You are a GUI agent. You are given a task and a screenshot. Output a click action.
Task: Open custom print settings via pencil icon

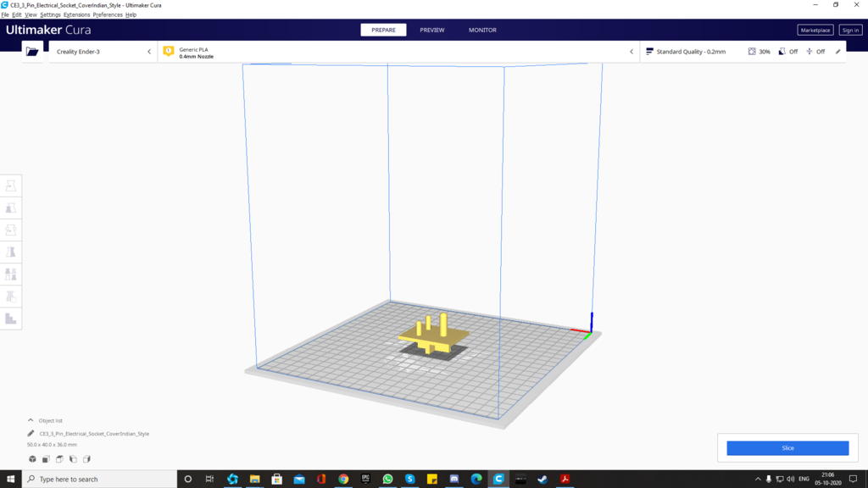(838, 52)
